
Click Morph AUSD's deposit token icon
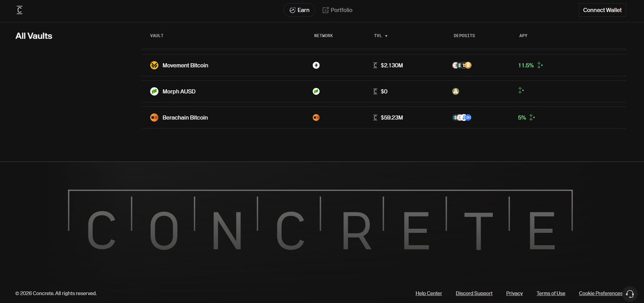pos(456,92)
